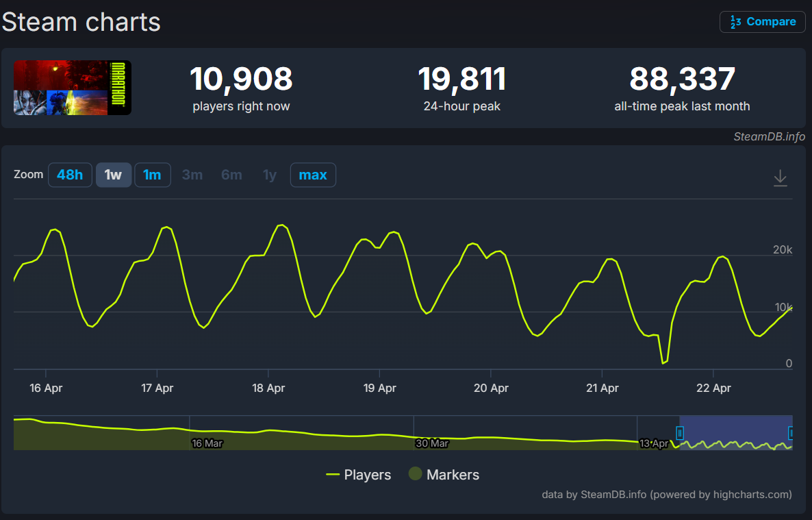Grab the left navigator range handle
This screenshot has height=520, width=812.
679,433
